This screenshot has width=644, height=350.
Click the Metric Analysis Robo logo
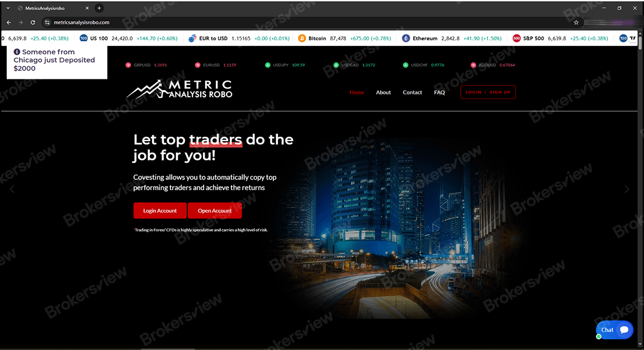click(179, 89)
